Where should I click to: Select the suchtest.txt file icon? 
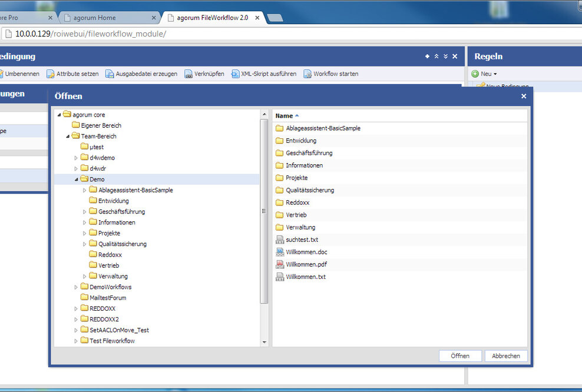click(280, 240)
